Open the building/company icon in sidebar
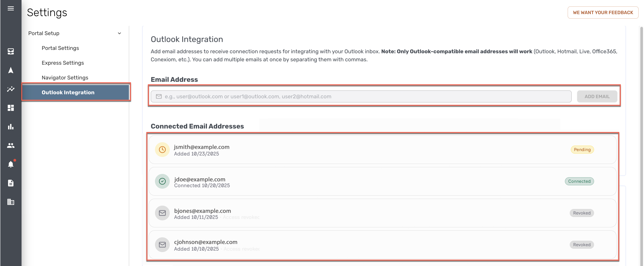The height and width of the screenshot is (266, 644). point(11,202)
